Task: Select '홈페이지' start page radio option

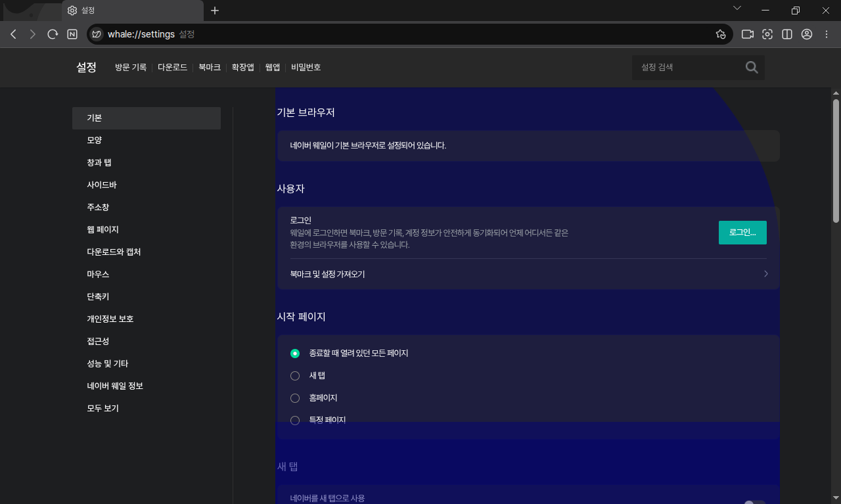Action: [295, 398]
